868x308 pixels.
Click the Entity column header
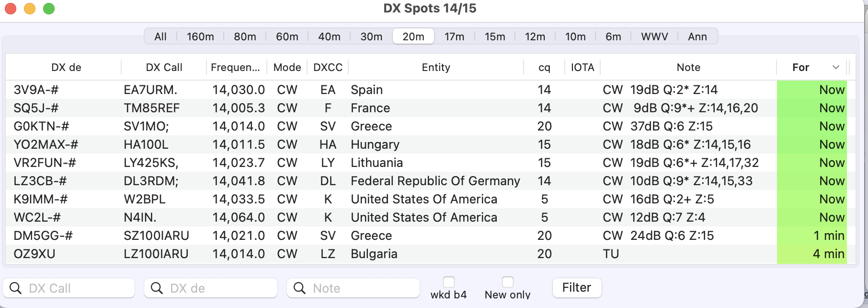(436, 67)
